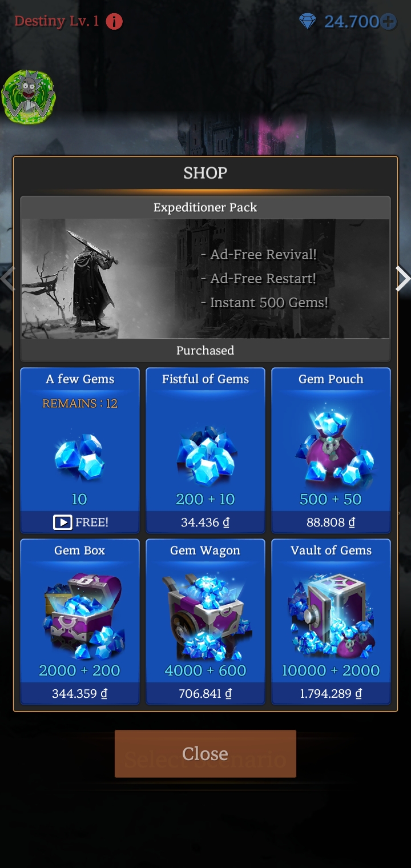
Task: Go to next shop pack with right arrow
Action: pyautogui.click(x=402, y=279)
